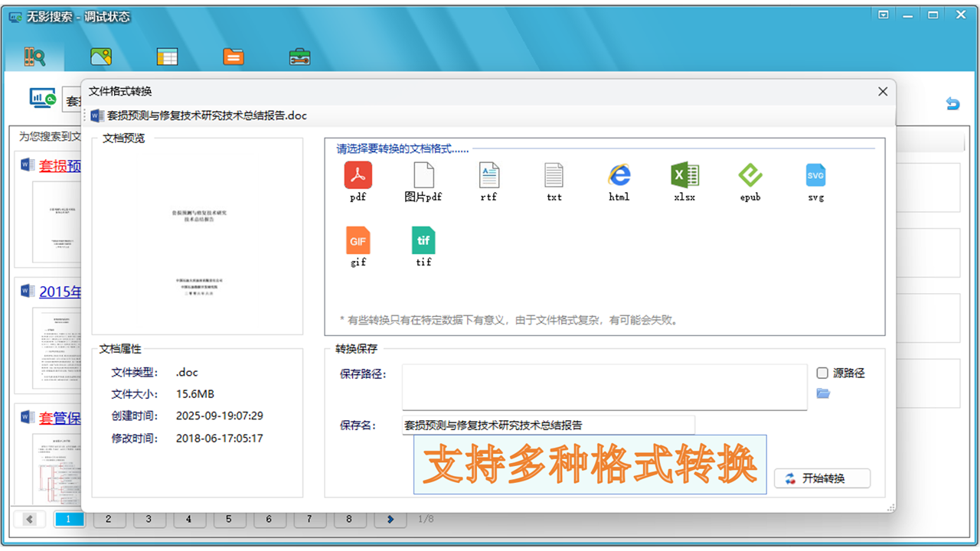The width and height of the screenshot is (980, 551).
Task: Click the 保存名 input field
Action: (x=547, y=424)
